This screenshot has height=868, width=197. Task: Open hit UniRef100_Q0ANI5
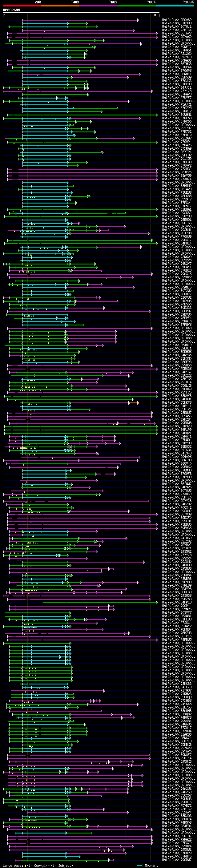pyautogui.click(x=177, y=287)
